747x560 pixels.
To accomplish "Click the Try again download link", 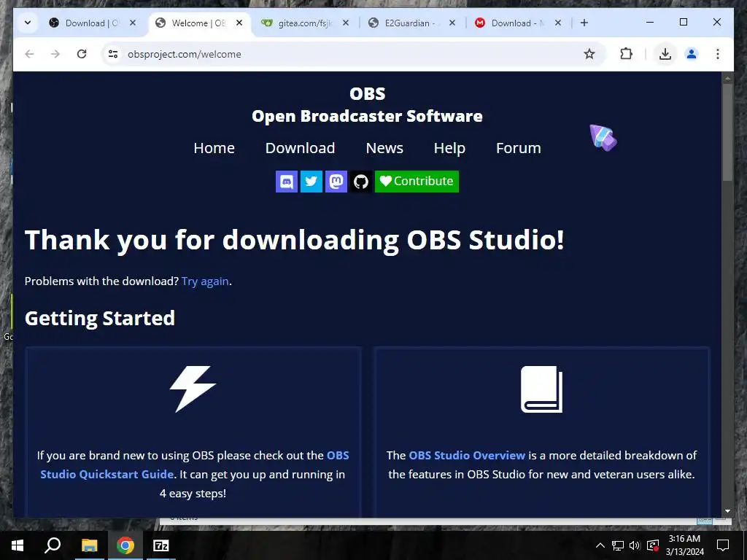I will [x=205, y=281].
